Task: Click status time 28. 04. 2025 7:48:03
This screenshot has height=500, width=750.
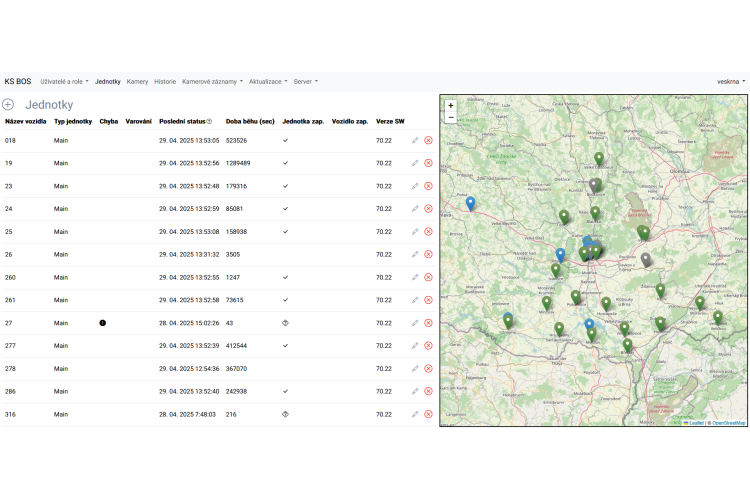Action: point(188,414)
